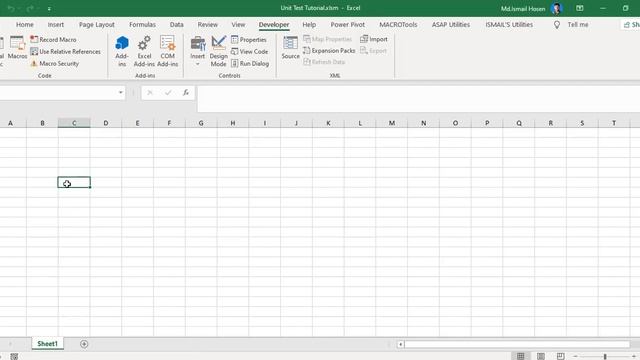Screen dimensions: 640x360
Task: Open the MACROTools tab
Action: click(398, 24)
